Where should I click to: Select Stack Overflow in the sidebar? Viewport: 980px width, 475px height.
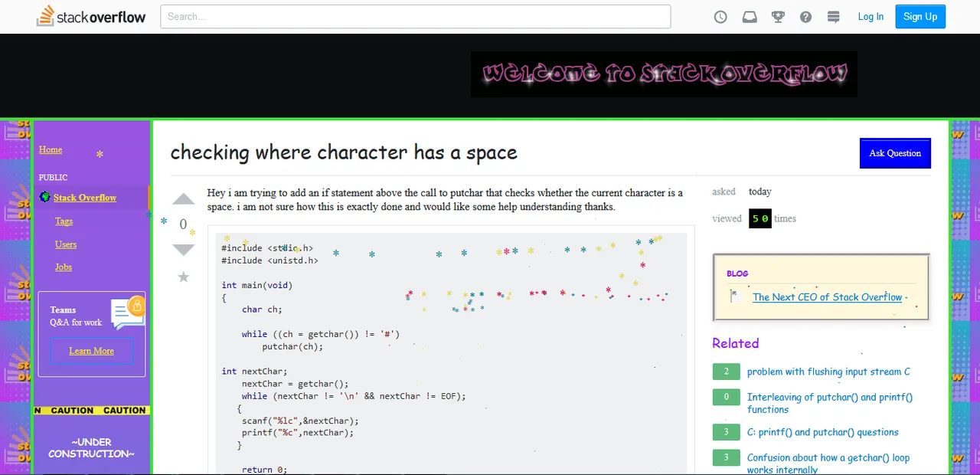85,198
